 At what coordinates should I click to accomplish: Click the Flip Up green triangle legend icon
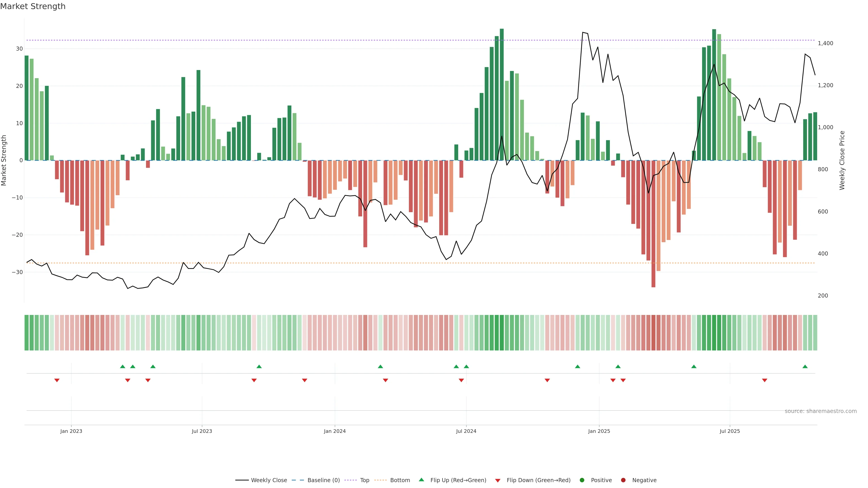pos(421,480)
